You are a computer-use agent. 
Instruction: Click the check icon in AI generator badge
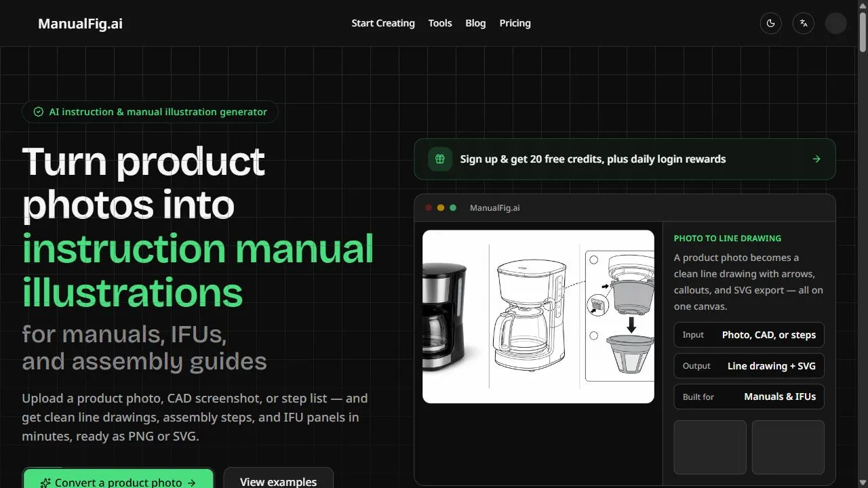click(x=39, y=112)
